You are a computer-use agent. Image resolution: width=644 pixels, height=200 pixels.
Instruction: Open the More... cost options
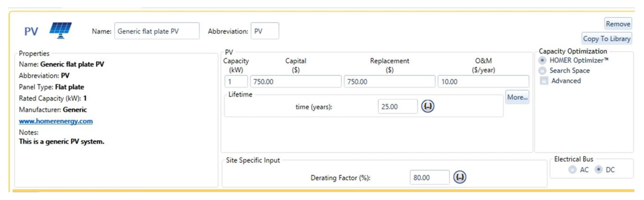tap(517, 97)
